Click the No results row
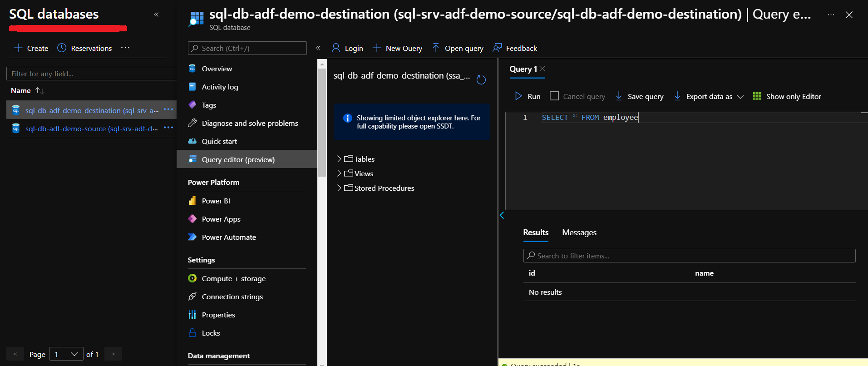Screen dimensions: 868x366 pyautogui.click(x=689, y=292)
